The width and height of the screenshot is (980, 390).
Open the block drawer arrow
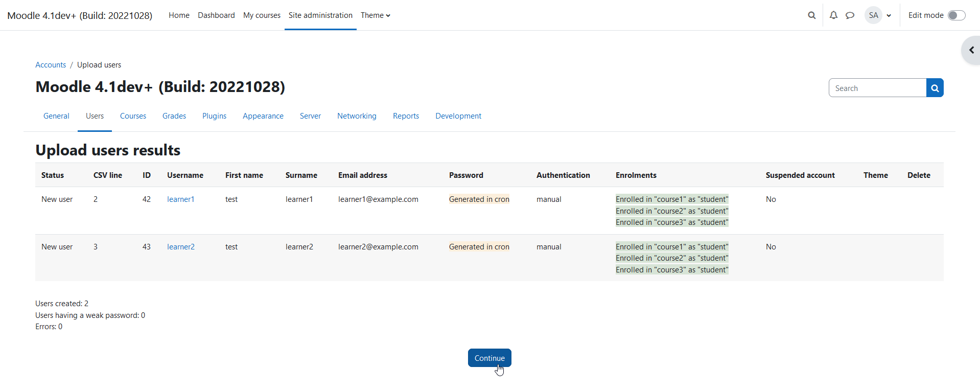(971, 50)
